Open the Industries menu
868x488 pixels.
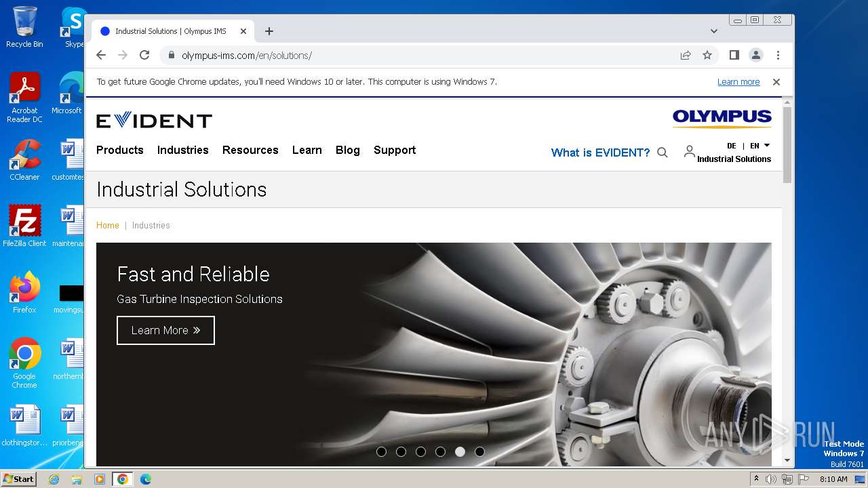point(183,150)
